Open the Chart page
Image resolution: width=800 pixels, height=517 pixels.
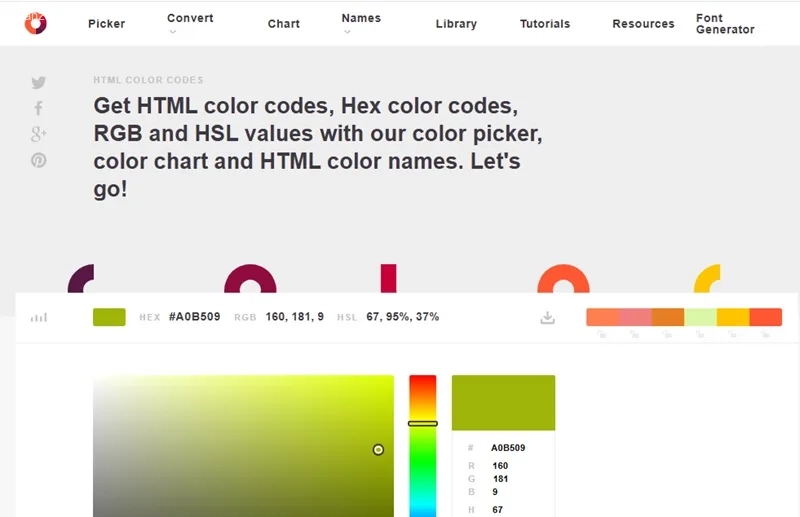point(284,24)
